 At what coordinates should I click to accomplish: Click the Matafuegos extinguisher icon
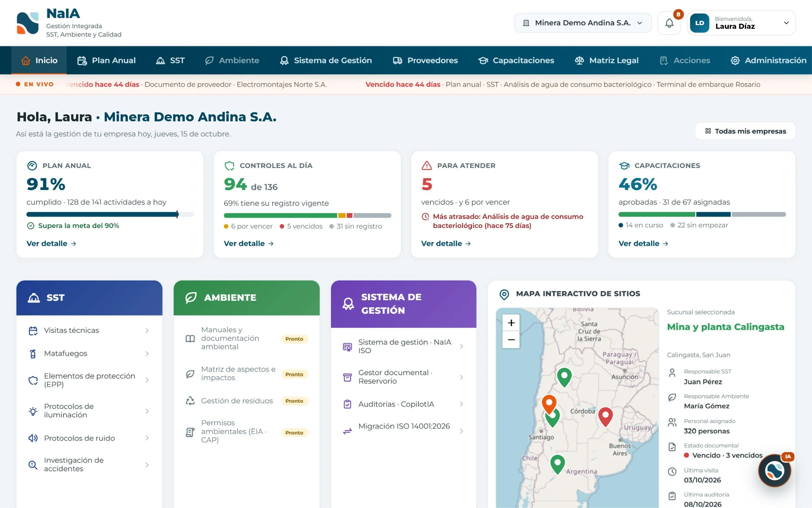point(33,353)
